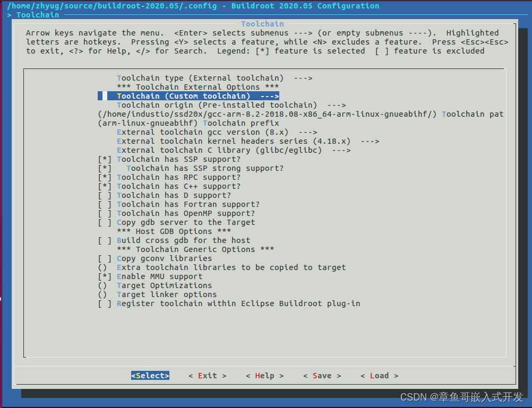
Task: Open Help from bottom button bar
Action: (x=264, y=376)
